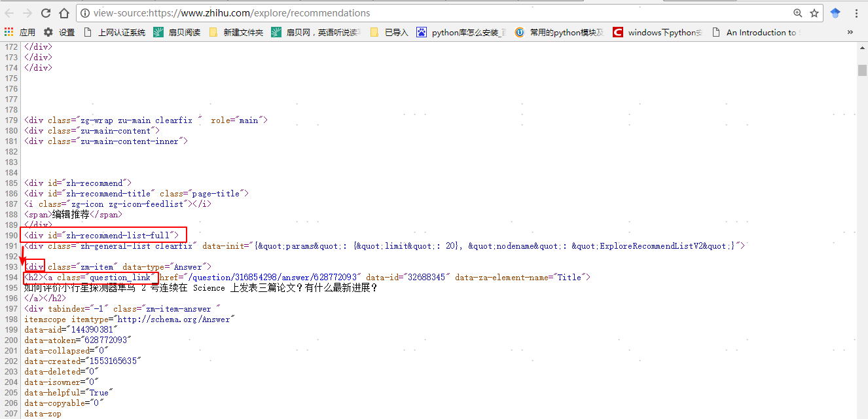Click the site information icon in address bar
The width and height of the screenshot is (868, 419).
coord(86,12)
